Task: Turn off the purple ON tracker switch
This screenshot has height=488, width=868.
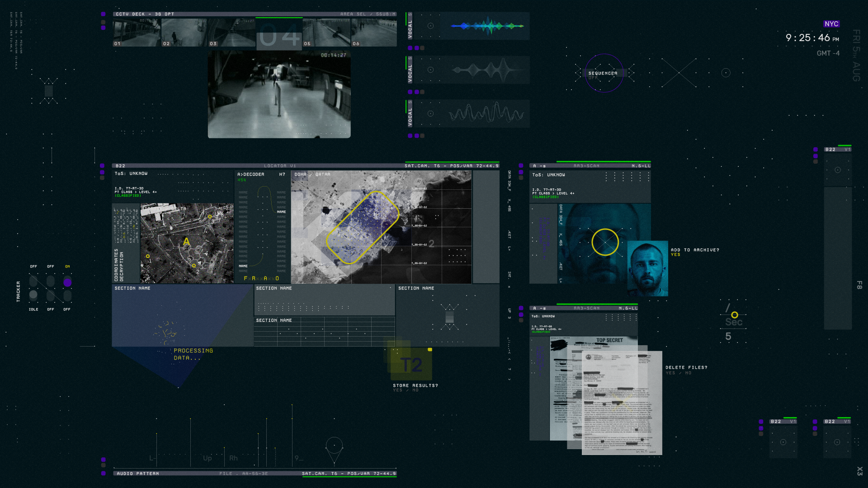Action: click(x=67, y=282)
